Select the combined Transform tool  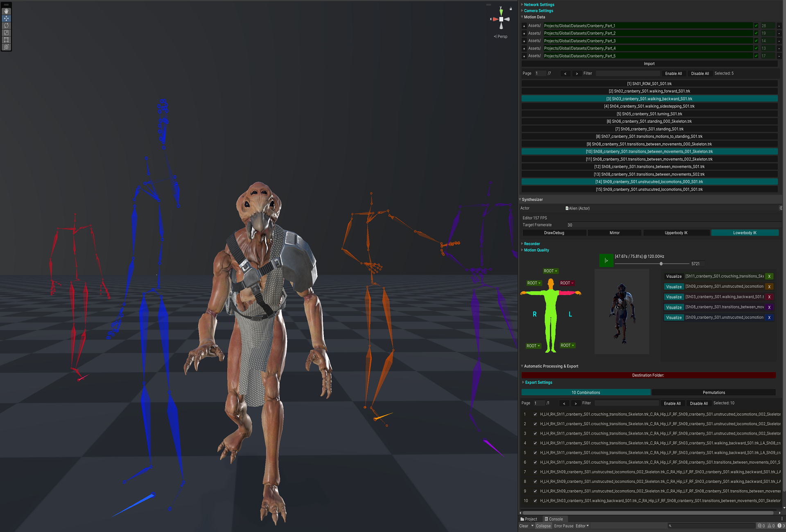tap(6, 47)
